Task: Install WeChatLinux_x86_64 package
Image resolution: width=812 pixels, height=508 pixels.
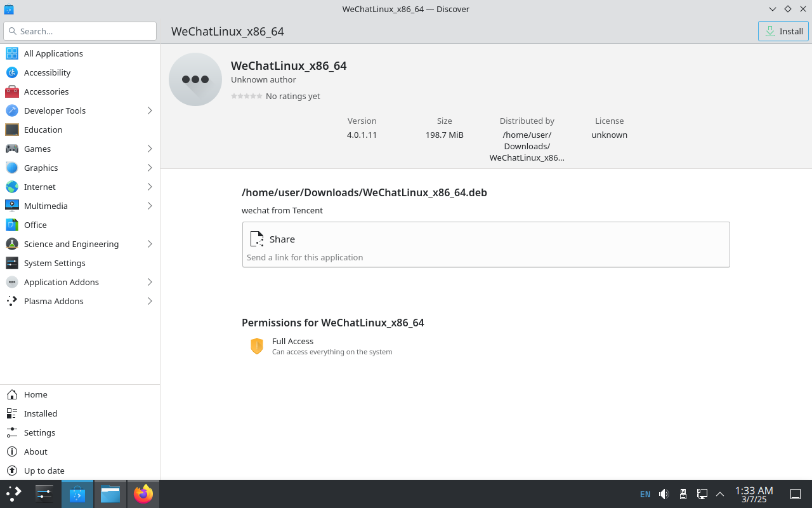Action: point(783,31)
